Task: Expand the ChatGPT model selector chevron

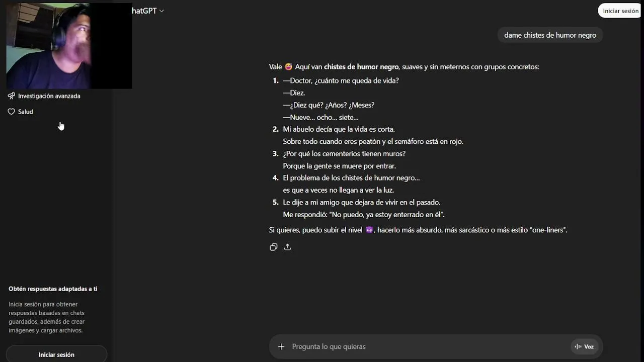Action: [162, 11]
